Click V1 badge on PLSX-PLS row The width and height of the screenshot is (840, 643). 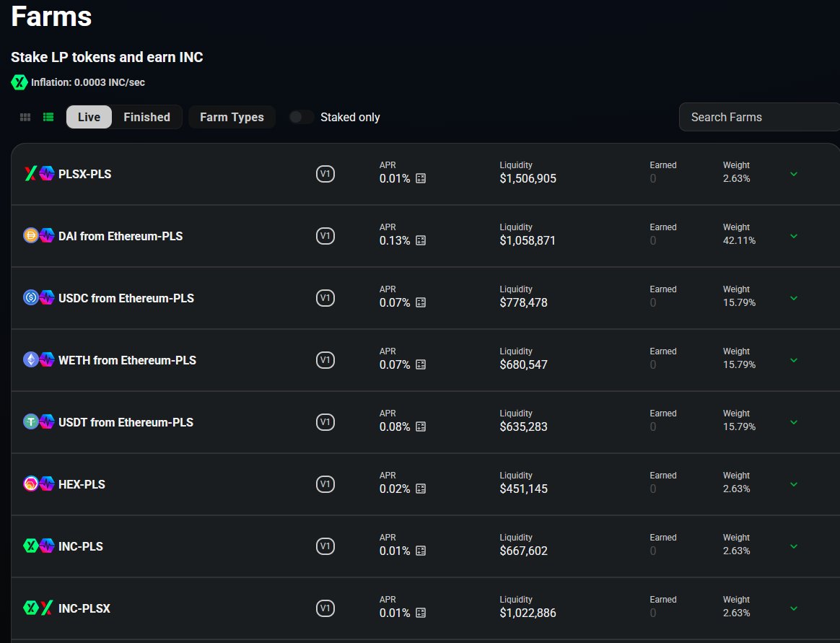coord(325,174)
